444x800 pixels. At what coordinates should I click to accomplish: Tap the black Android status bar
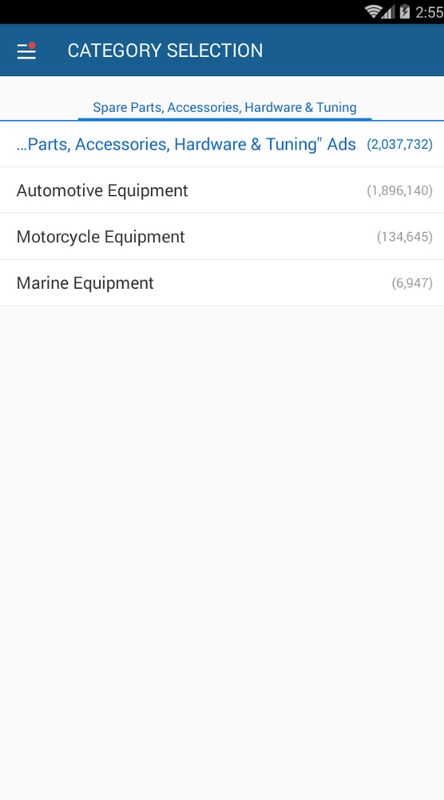tap(222, 12)
